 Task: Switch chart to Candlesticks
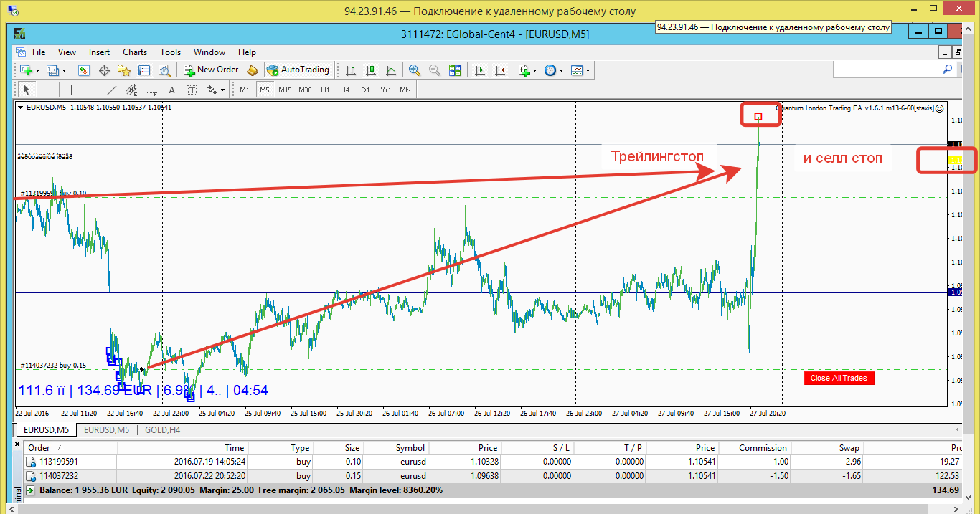tap(371, 70)
